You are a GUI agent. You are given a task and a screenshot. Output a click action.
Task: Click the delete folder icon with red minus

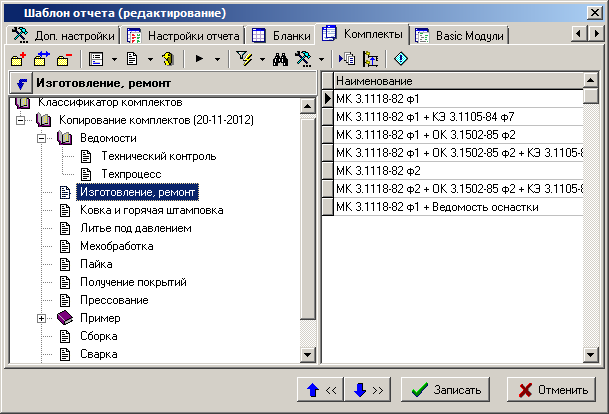click(62, 59)
